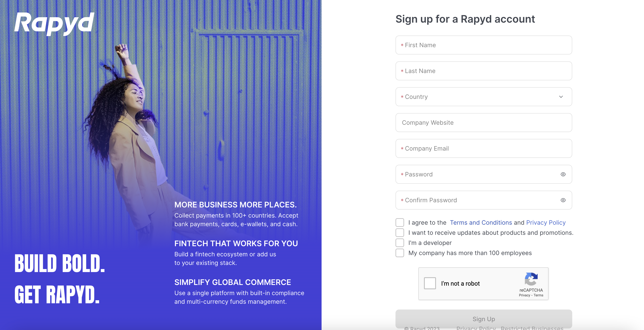Check the I'm not a robot box
Screen dimensions: 644x330
point(430,283)
